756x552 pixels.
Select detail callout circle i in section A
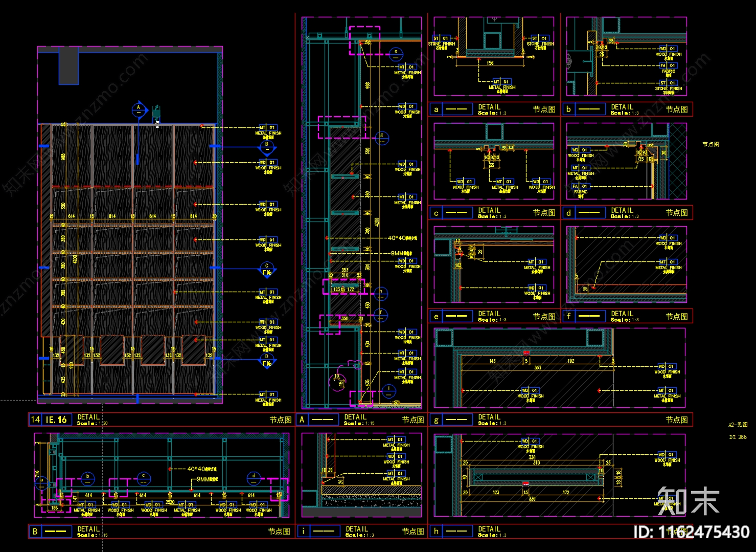click(388, 390)
